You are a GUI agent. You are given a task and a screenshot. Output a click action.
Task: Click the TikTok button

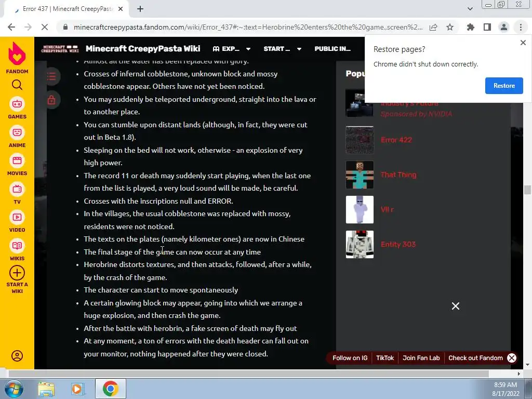click(x=385, y=358)
